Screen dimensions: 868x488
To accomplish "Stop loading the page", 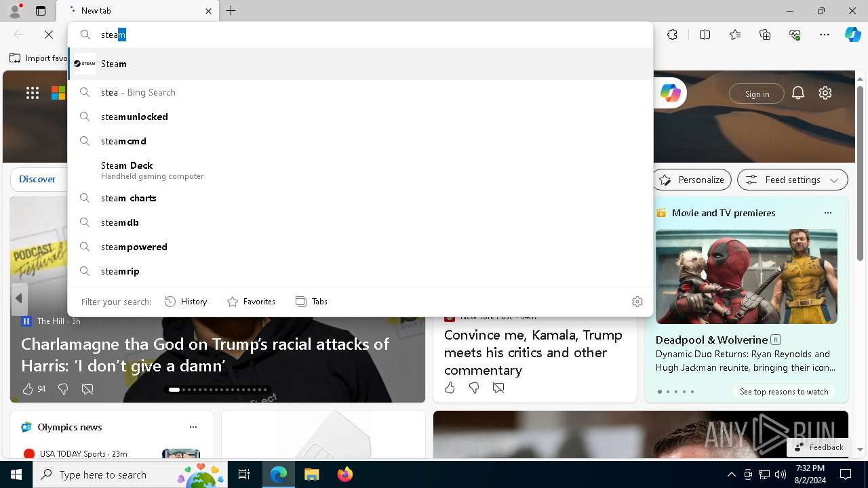I will [49, 35].
